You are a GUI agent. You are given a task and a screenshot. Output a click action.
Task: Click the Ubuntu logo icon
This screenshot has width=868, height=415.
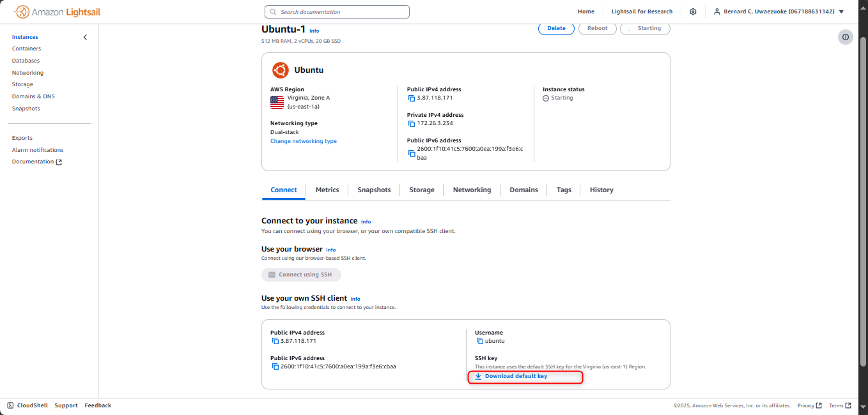pyautogui.click(x=280, y=70)
